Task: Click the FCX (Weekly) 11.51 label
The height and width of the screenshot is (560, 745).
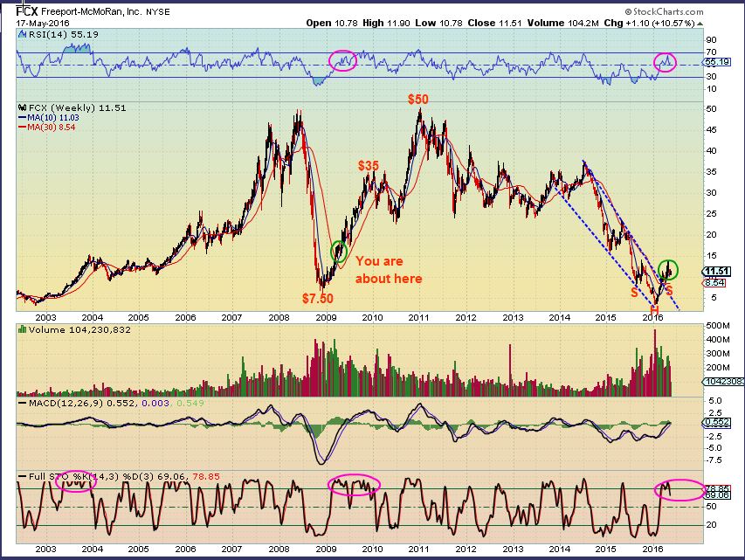Action: click(x=77, y=108)
